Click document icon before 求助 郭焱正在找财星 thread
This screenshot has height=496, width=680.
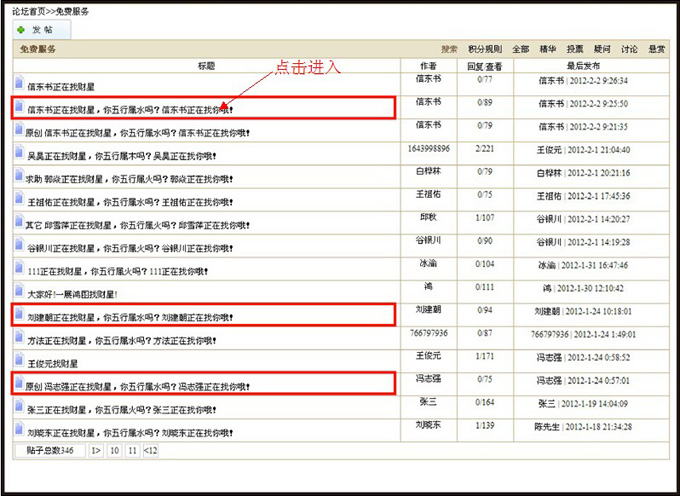point(19,174)
